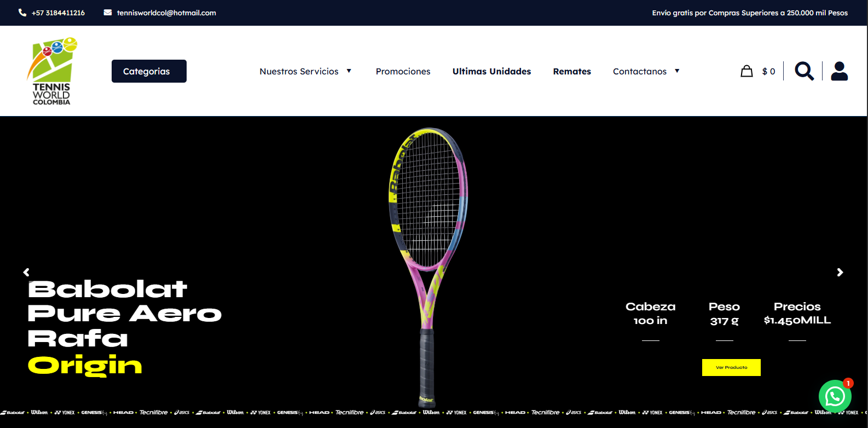Image resolution: width=868 pixels, height=428 pixels.
Task: Open the Categorias menu button
Action: (149, 71)
